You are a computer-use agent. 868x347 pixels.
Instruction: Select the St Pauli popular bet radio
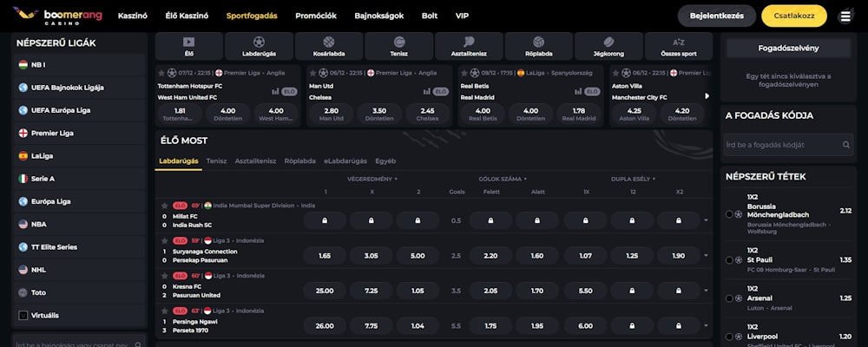(729, 259)
